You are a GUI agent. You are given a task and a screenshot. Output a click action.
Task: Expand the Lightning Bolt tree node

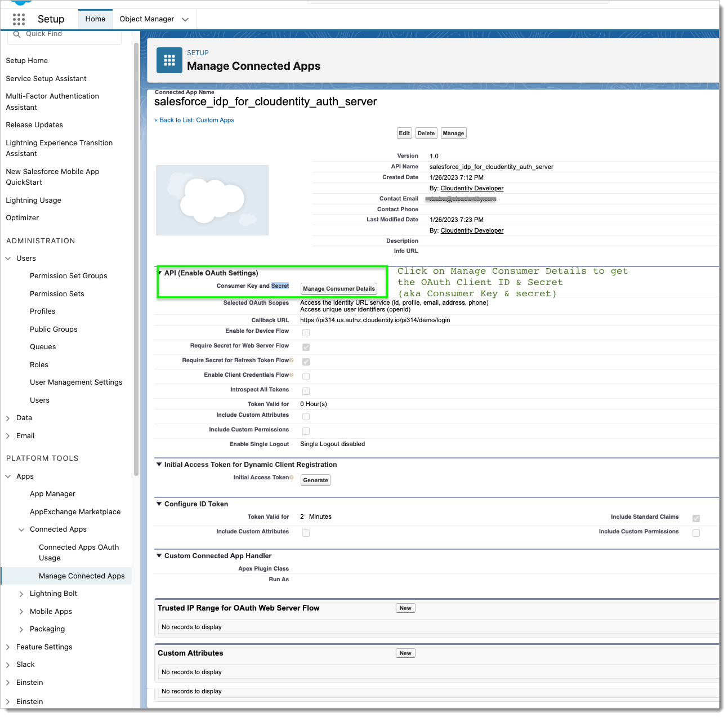[x=21, y=594]
